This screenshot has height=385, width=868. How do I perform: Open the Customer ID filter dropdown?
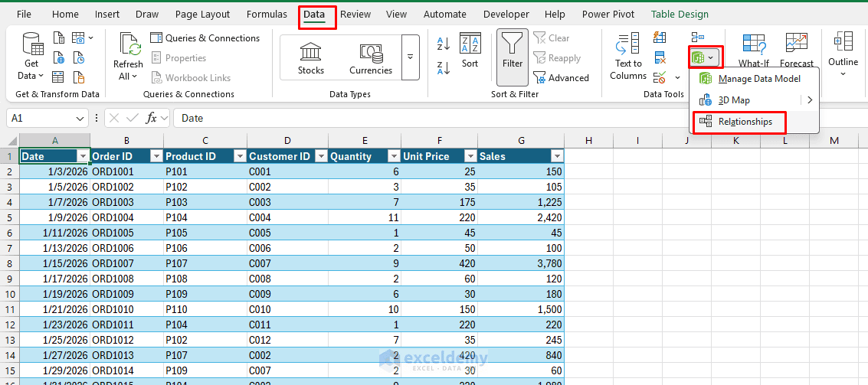click(320, 157)
